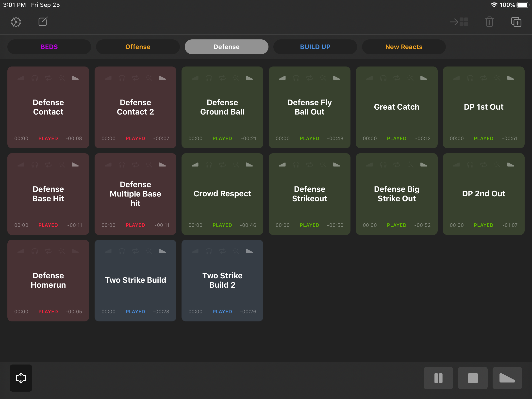Viewport: 532px width, 399px height.
Task: Click loop icon on Defense Homerun pad
Action: 48,251
